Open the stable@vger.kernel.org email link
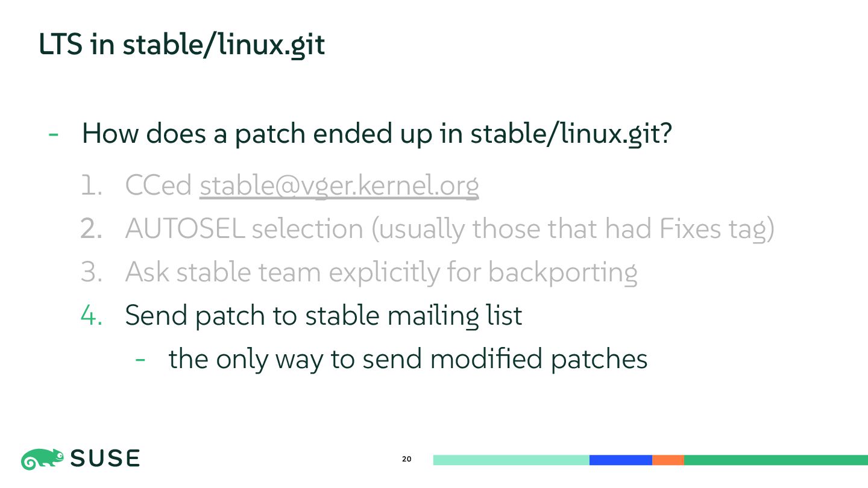The image size is (868, 488). pyautogui.click(x=339, y=186)
